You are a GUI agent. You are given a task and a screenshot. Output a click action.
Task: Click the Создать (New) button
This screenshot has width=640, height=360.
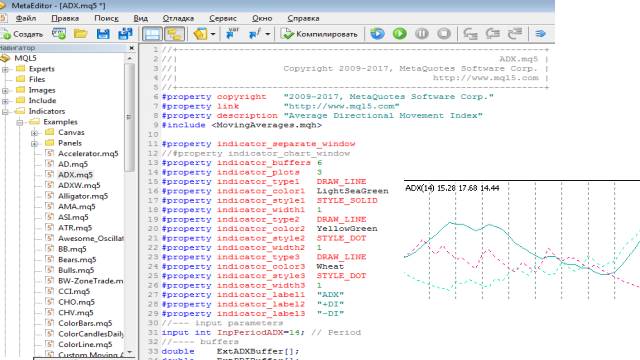[22, 34]
